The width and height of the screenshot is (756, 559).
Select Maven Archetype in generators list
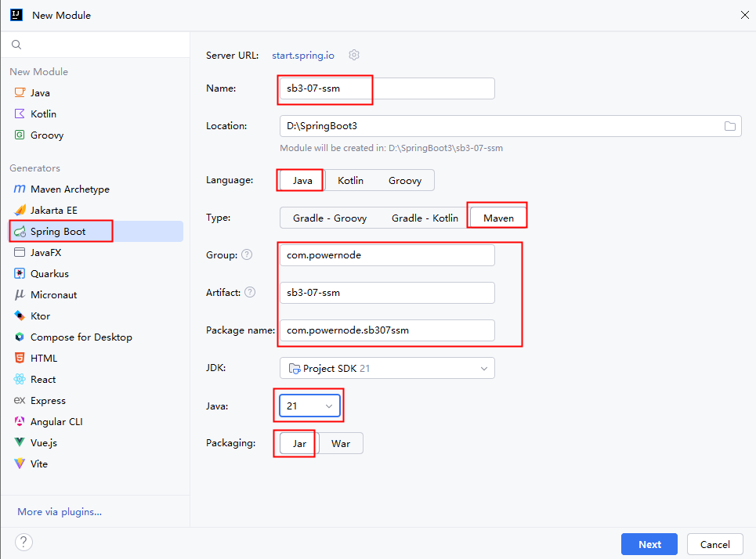(x=70, y=189)
